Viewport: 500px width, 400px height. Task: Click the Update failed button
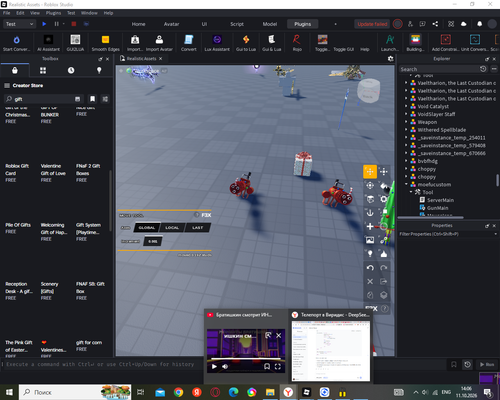tap(372, 24)
